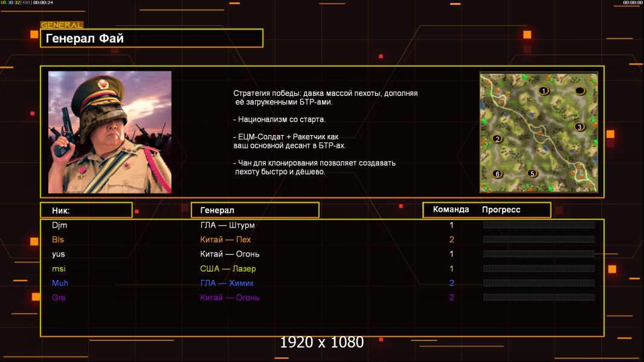The height and width of the screenshot is (362, 644).
Task: Click the '- Национализм со старта.' line
Action: coord(279,119)
